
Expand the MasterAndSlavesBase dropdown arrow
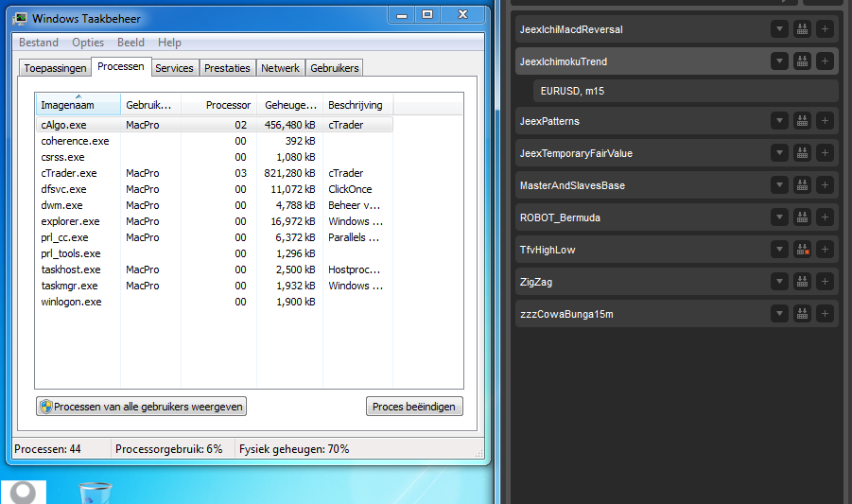pyautogui.click(x=780, y=185)
